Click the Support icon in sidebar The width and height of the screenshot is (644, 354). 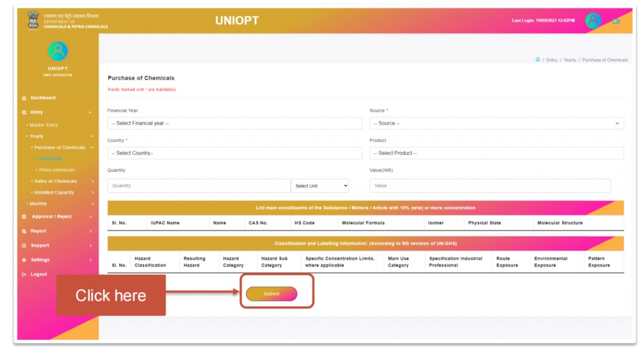click(24, 246)
